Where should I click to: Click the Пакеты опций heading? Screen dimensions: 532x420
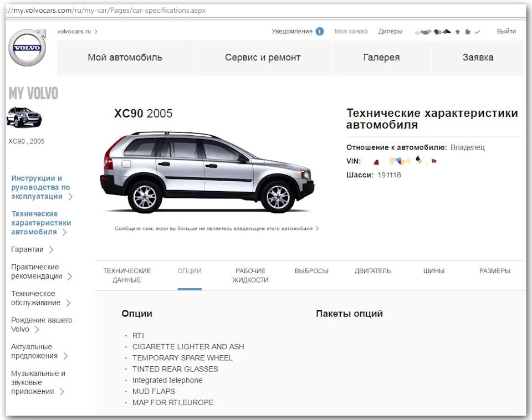[349, 314]
